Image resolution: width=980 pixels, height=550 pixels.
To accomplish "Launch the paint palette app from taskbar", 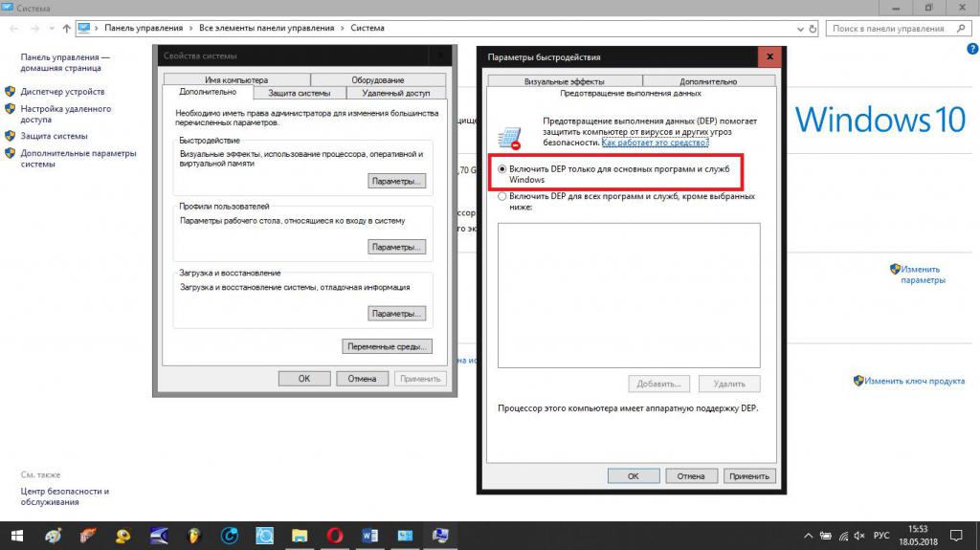I will click(54, 536).
